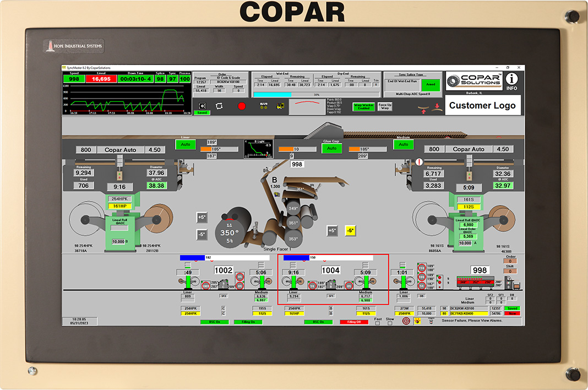Click the yellow forklift icon
Image resolution: width=588 pixels, height=390 pixels.
tap(280, 106)
